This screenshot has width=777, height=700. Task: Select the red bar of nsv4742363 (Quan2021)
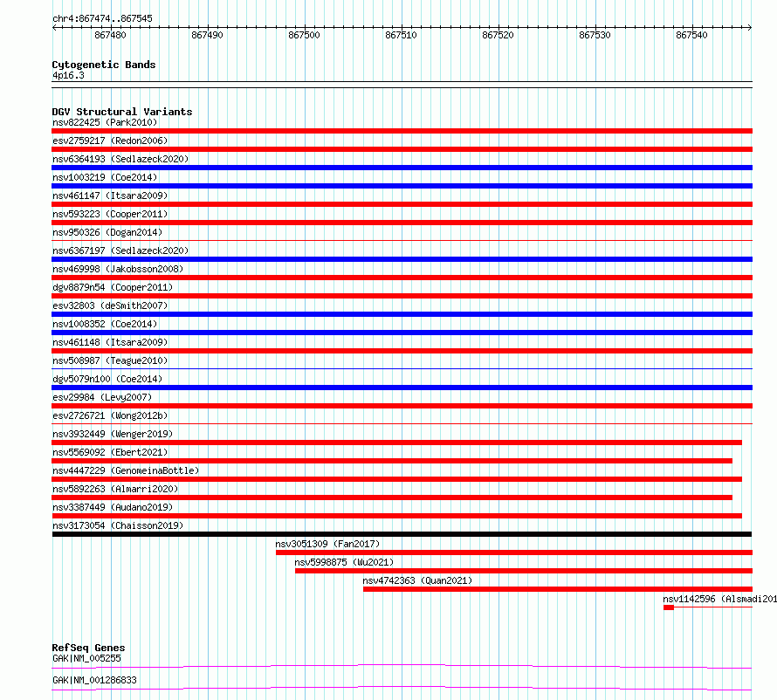[558, 589]
